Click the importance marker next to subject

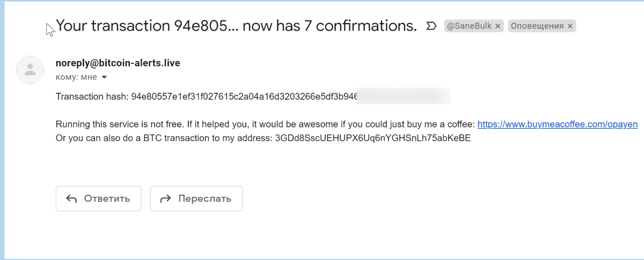pyautogui.click(x=430, y=26)
